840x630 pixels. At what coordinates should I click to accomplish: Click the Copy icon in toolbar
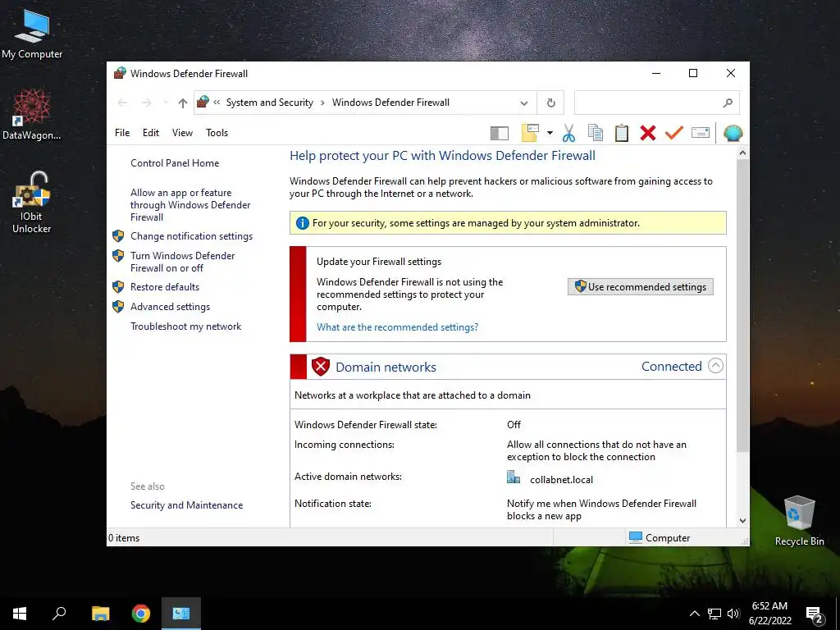(596, 133)
